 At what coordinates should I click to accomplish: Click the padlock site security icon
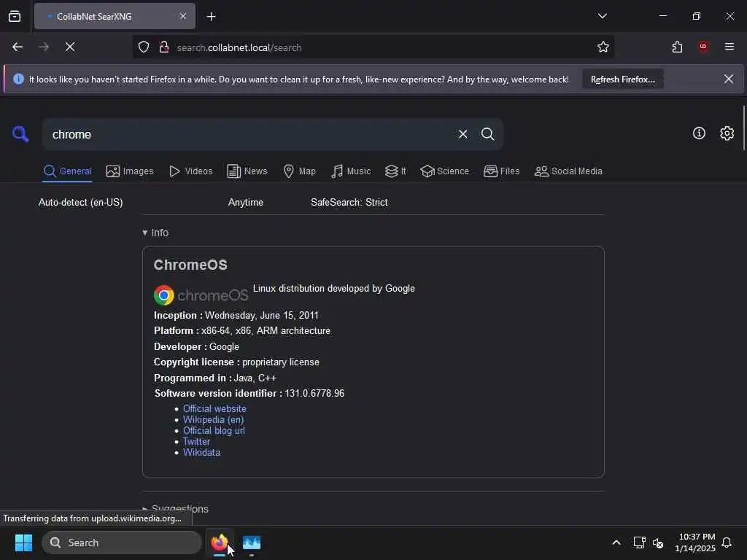(164, 47)
